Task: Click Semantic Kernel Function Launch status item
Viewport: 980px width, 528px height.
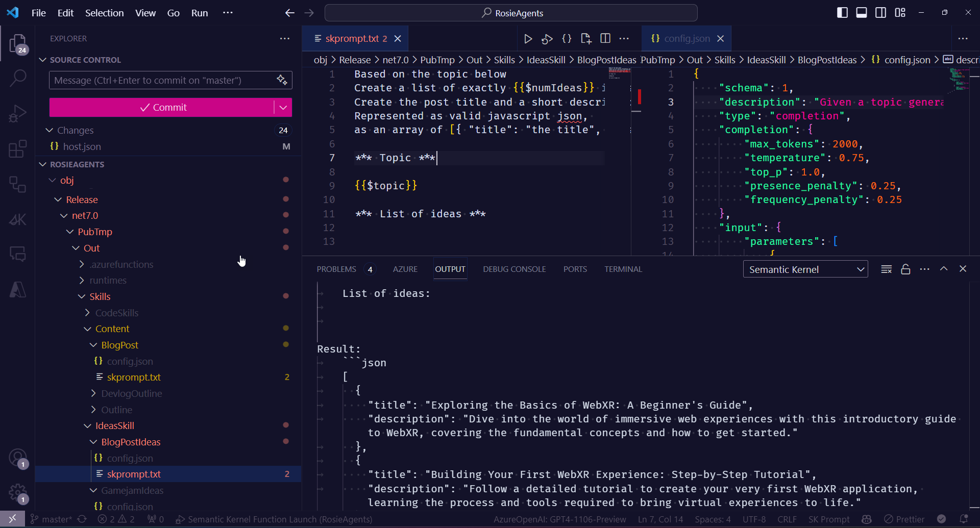Action: [x=274, y=519]
